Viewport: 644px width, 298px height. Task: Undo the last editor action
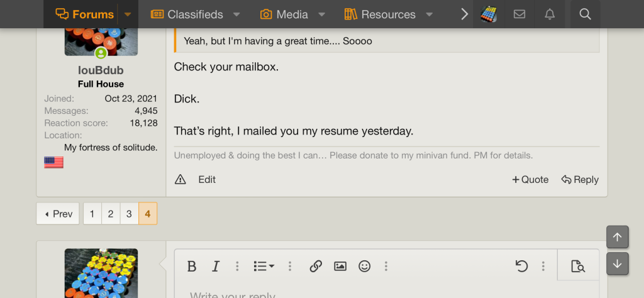[521, 266]
